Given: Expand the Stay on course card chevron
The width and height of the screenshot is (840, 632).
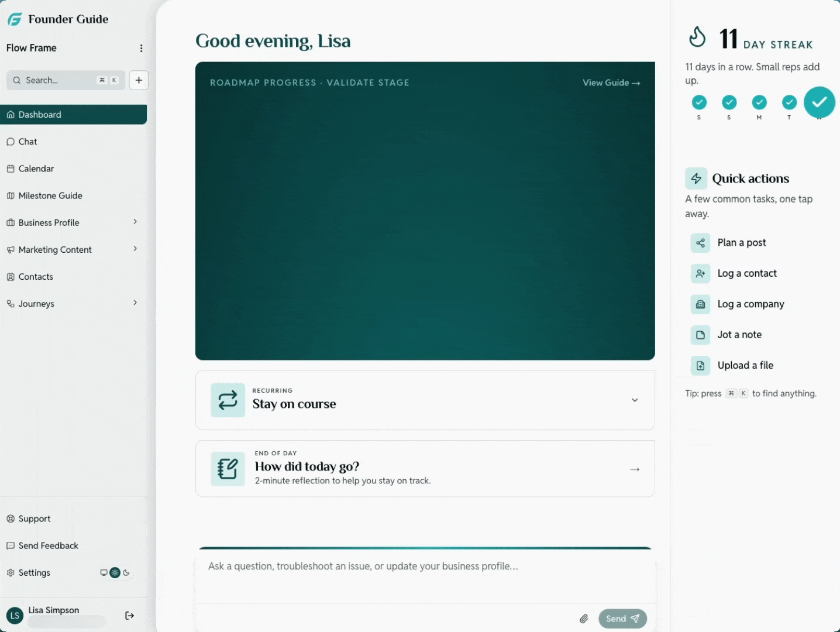Looking at the screenshot, I should click(x=635, y=400).
